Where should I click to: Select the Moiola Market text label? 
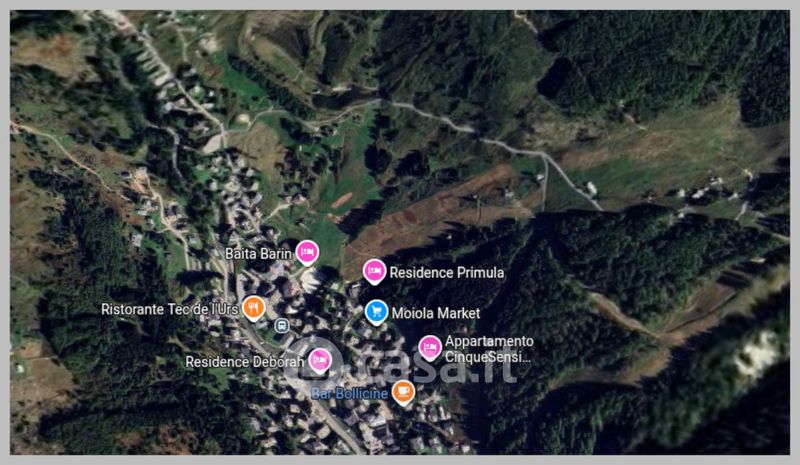pos(436,313)
